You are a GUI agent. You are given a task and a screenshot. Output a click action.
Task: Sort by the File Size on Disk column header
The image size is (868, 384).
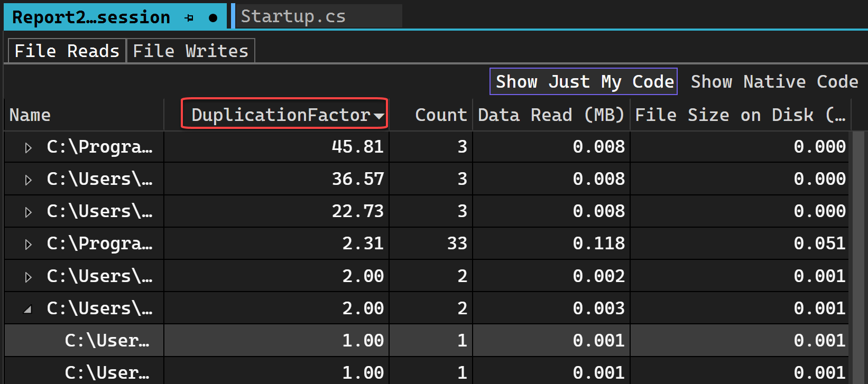[x=740, y=115]
